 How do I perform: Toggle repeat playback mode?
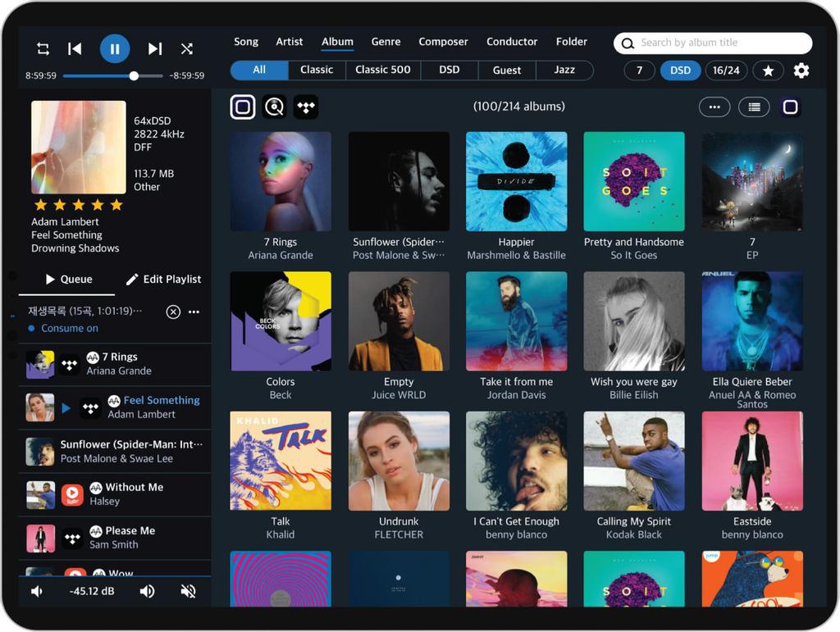(43, 49)
